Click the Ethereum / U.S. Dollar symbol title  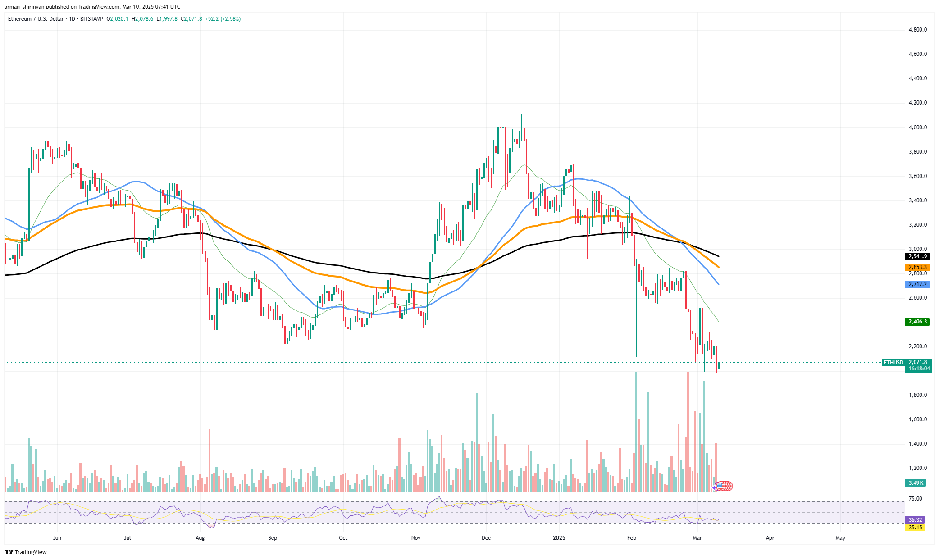pos(36,19)
